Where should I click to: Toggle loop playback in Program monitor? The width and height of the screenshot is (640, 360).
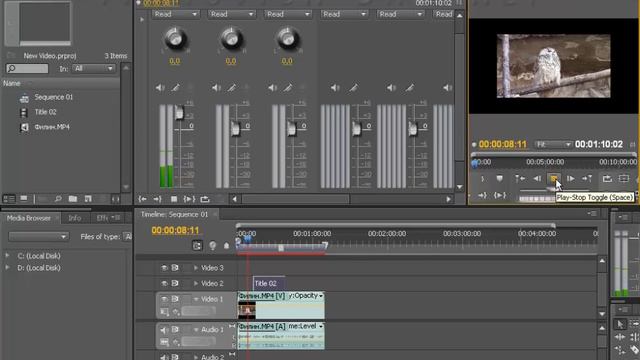[607, 178]
